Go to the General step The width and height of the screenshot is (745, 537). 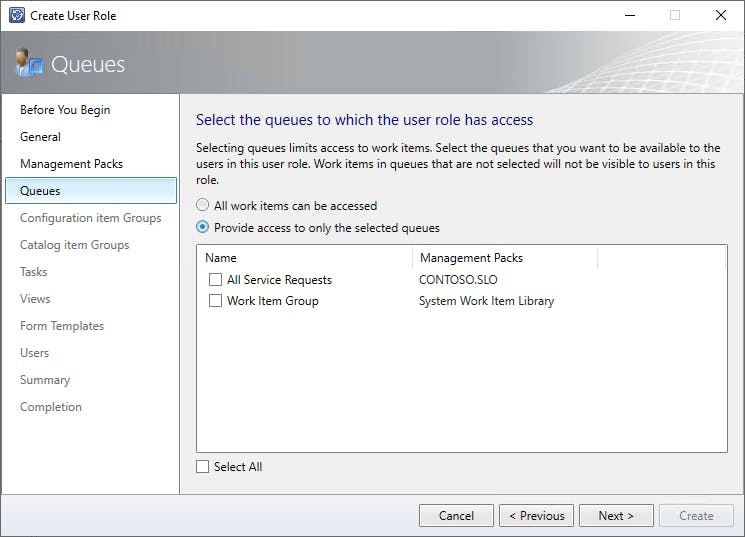pos(40,137)
